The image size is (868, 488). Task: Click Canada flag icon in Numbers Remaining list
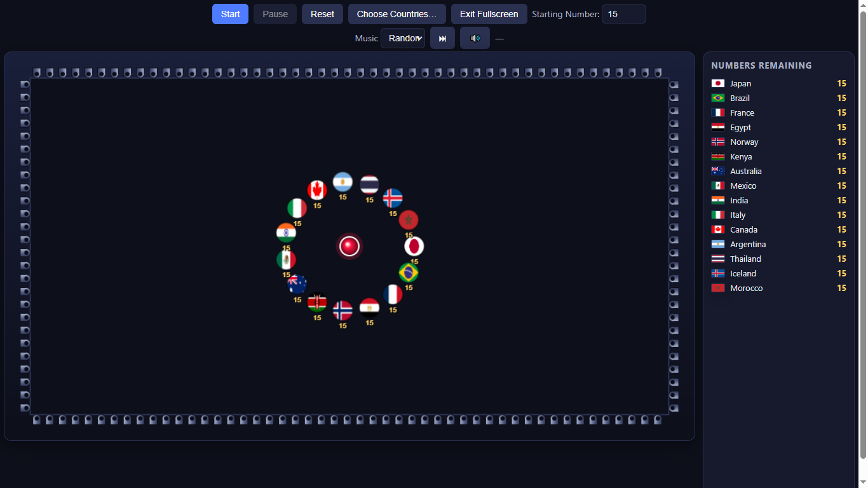718,229
